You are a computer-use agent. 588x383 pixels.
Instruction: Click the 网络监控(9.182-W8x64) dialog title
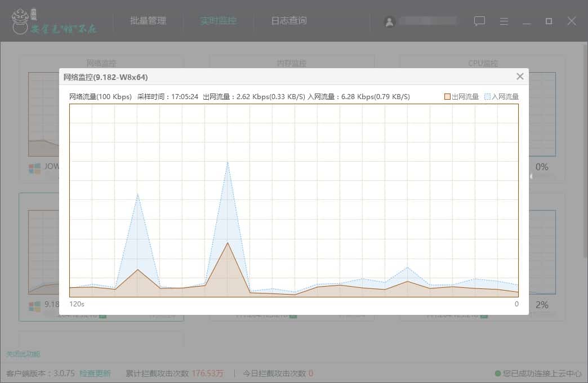(105, 77)
